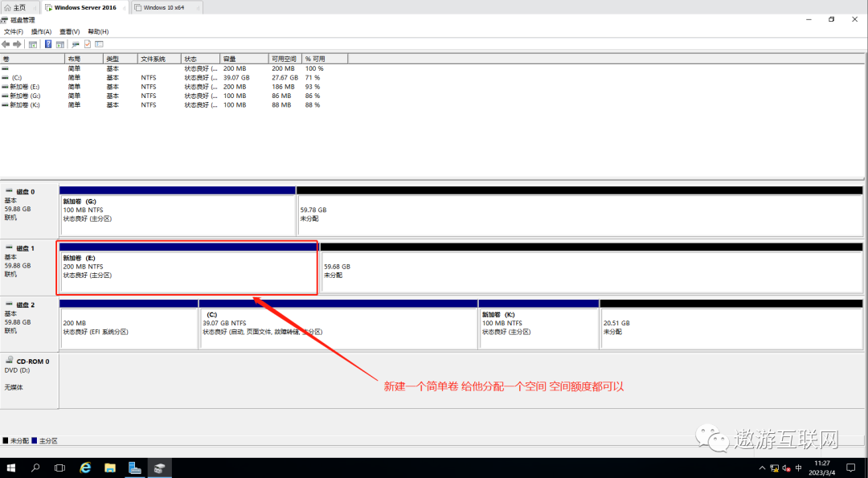Select the Windows Server 2016 tab
Viewport: 868px width, 478px height.
pyautogui.click(x=85, y=8)
